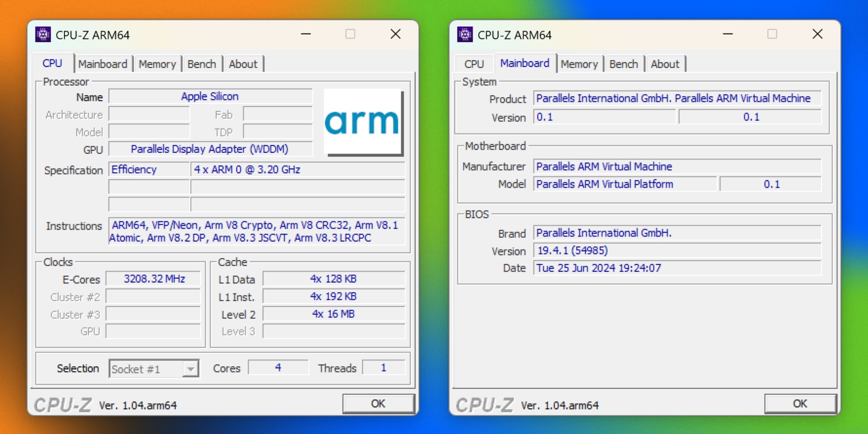Click the CPU-Z app icon in the right window title bar
The image size is (868, 434).
click(x=465, y=34)
